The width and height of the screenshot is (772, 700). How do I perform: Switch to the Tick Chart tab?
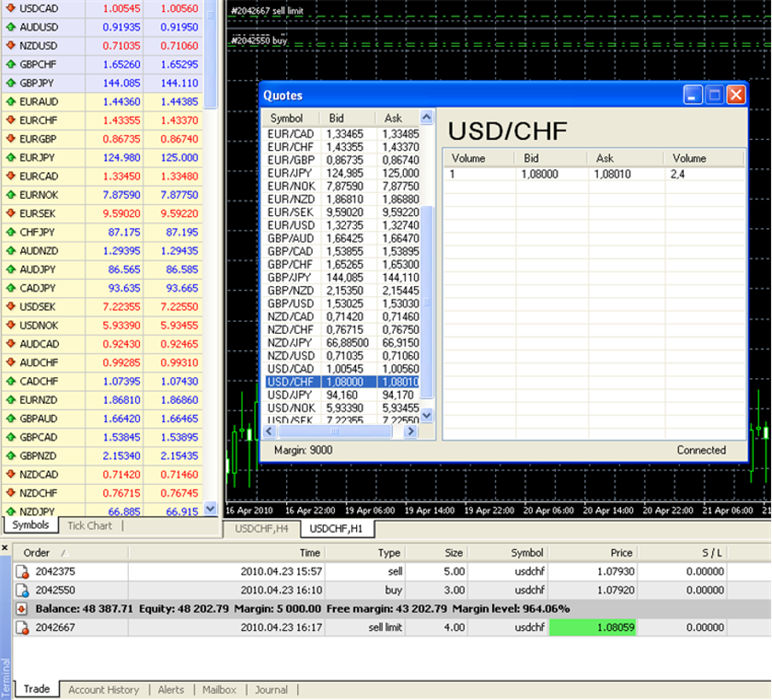click(90, 526)
